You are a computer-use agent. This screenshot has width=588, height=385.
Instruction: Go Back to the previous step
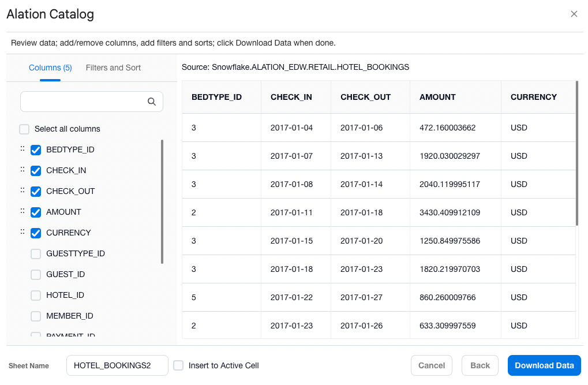tap(480, 365)
